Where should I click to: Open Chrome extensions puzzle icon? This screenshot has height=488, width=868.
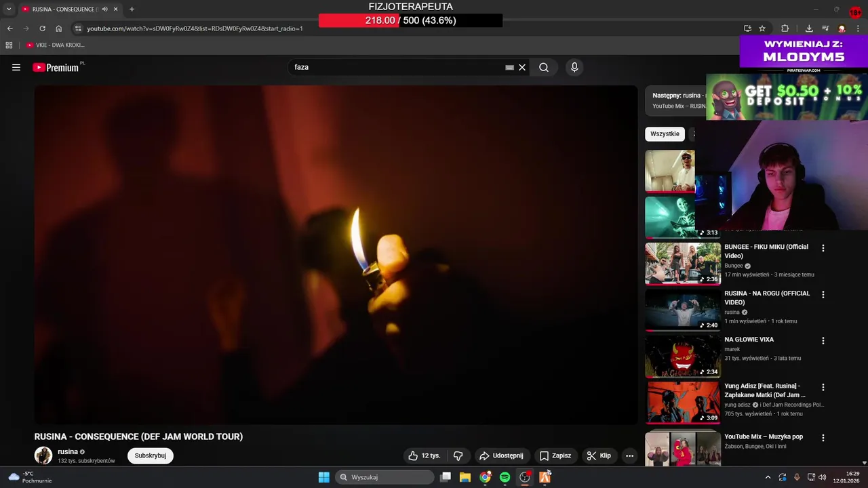pyautogui.click(x=785, y=28)
